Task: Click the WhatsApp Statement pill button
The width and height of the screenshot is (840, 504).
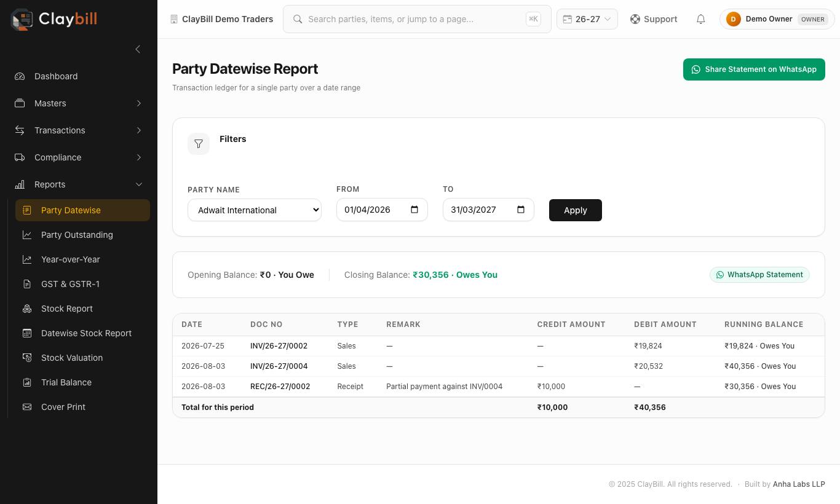Action: [x=759, y=275]
